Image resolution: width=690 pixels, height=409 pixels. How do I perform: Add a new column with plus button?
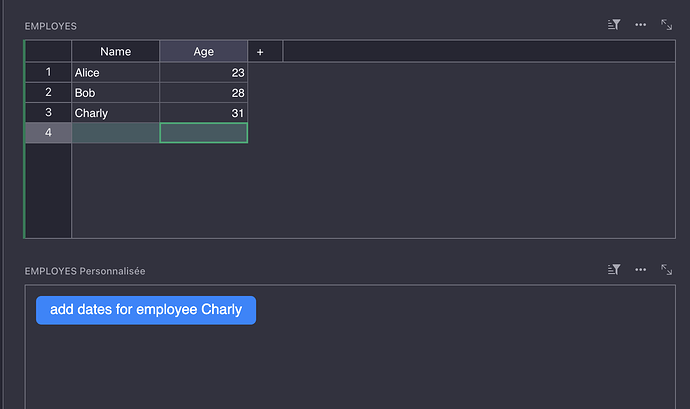(x=260, y=51)
